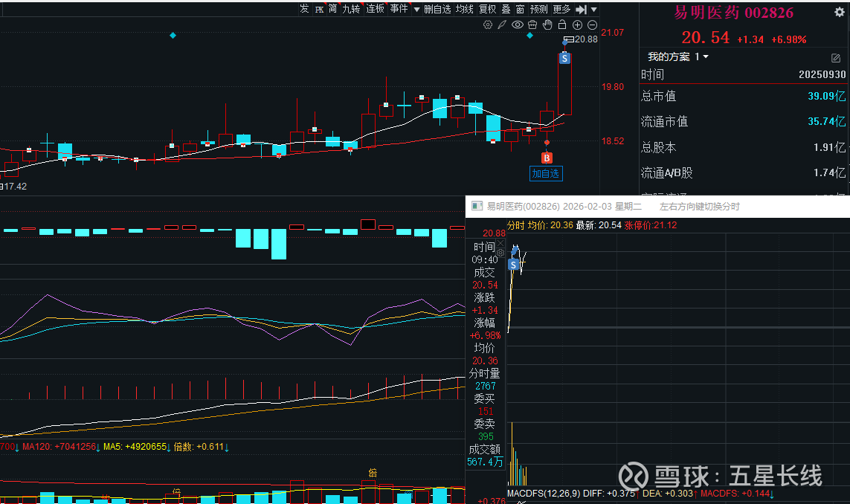Open the 九转 indicator item
Screen dimensions: 850x504
pyautogui.click(x=351, y=9)
